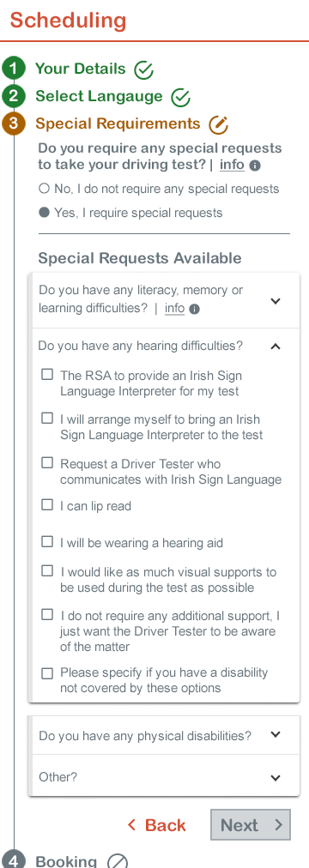Click the Your Details completed checkmark icon
The image size is (309, 868).
tap(143, 69)
